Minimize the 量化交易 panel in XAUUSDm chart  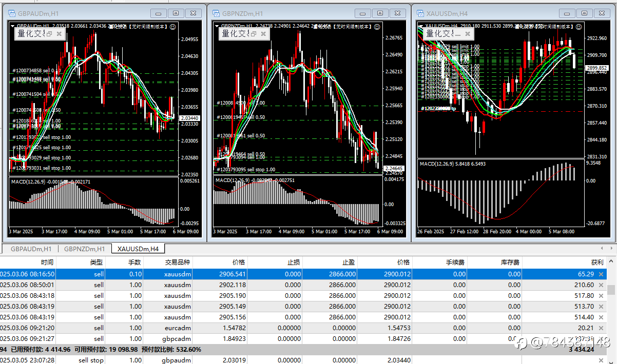(458, 34)
